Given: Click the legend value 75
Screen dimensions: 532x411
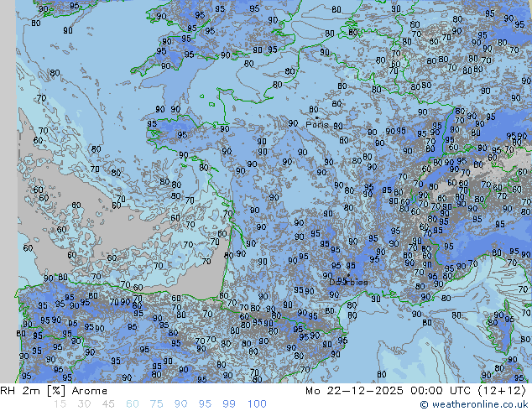Looking at the screenshot, I should pyautogui.click(x=156, y=404).
